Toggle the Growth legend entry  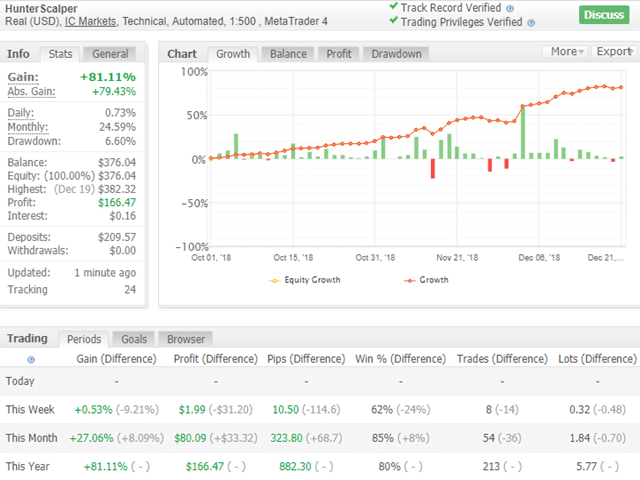pos(427,280)
